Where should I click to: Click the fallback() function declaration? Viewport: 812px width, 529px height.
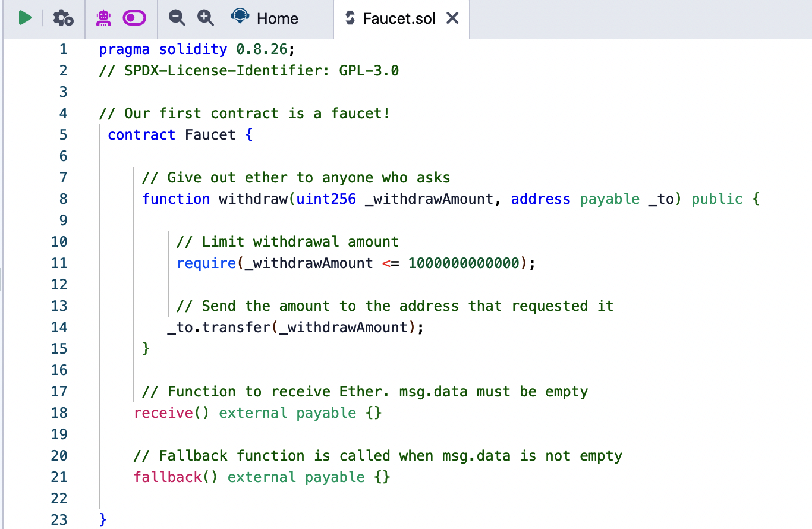168,477
